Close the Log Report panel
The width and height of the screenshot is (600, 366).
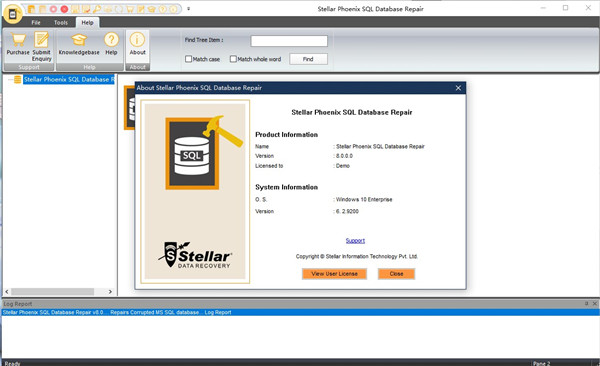(x=595, y=304)
